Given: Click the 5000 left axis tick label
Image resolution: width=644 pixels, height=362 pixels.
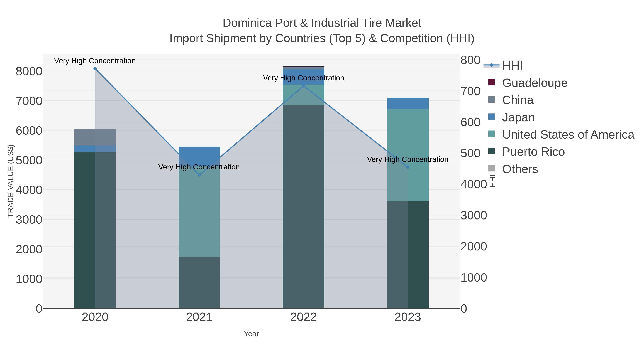Looking at the screenshot, I should pos(29,160).
